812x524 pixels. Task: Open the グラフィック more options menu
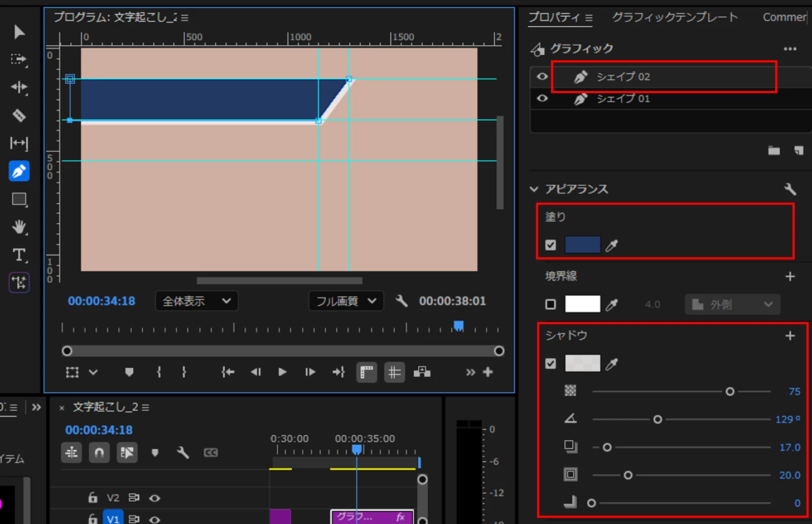click(790, 49)
